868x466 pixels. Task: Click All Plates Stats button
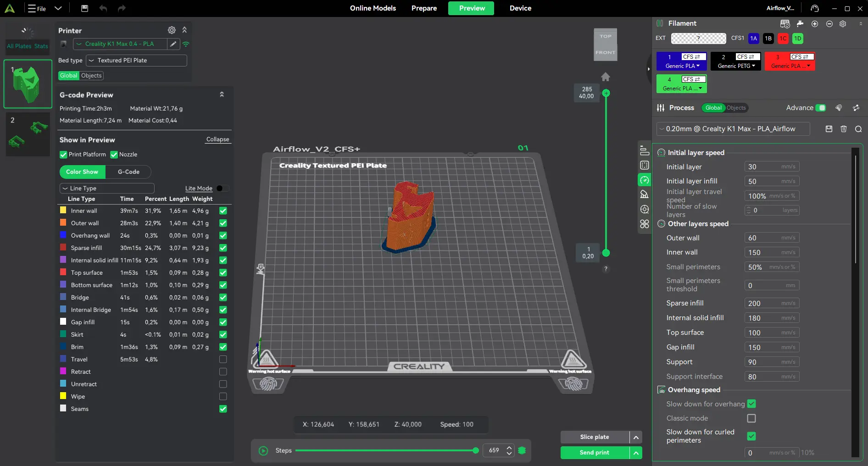point(28,39)
